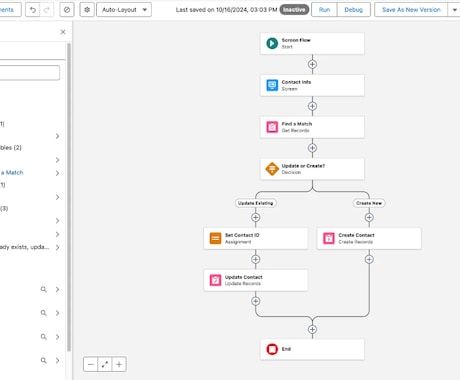This screenshot has height=380, width=460.
Task: Click the left panel search field
Action: click(29, 73)
